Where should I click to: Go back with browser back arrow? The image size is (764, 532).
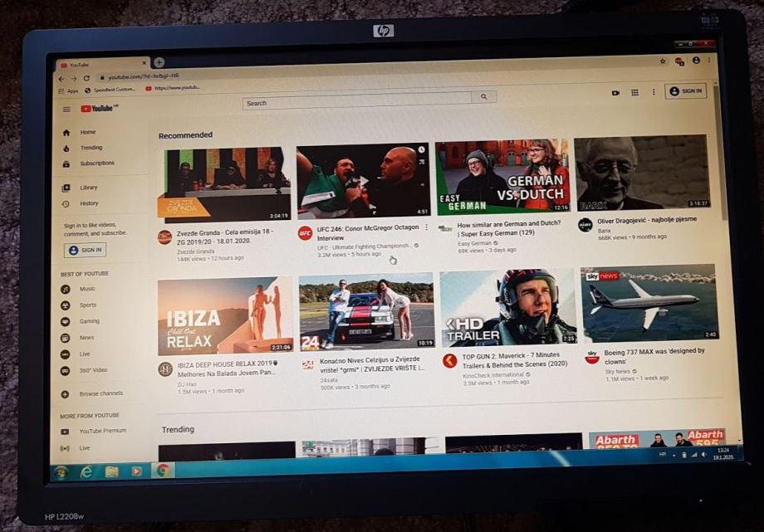click(x=61, y=79)
